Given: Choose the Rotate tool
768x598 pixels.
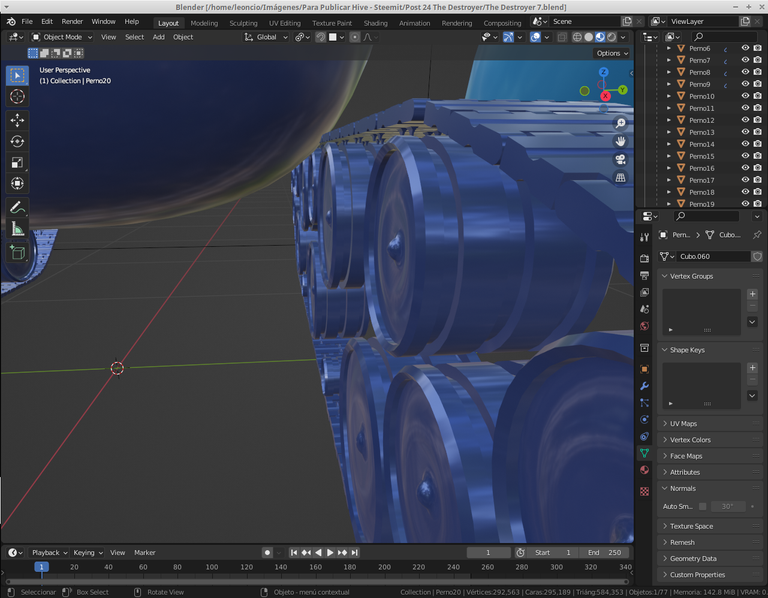Looking at the screenshot, I should click(x=17, y=142).
